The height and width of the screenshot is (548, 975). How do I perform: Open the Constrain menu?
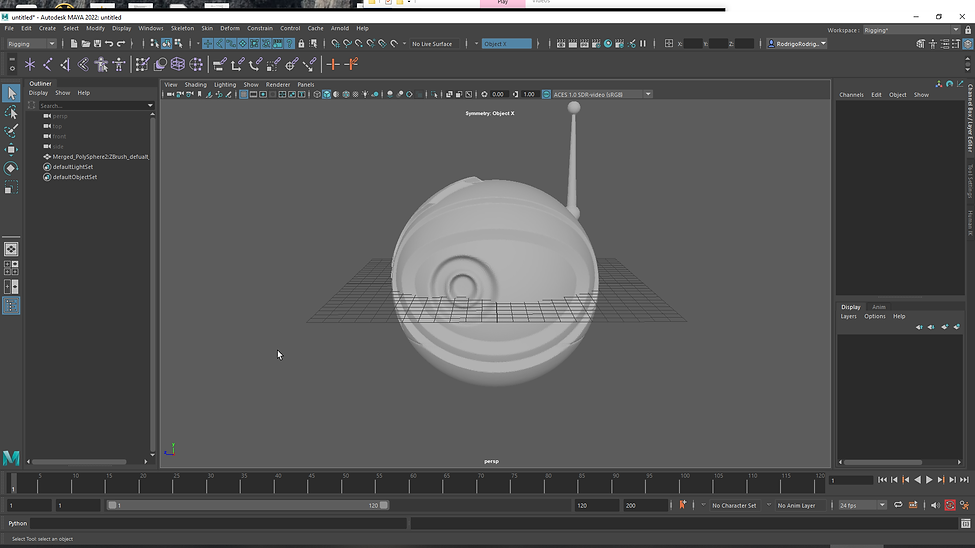point(260,28)
